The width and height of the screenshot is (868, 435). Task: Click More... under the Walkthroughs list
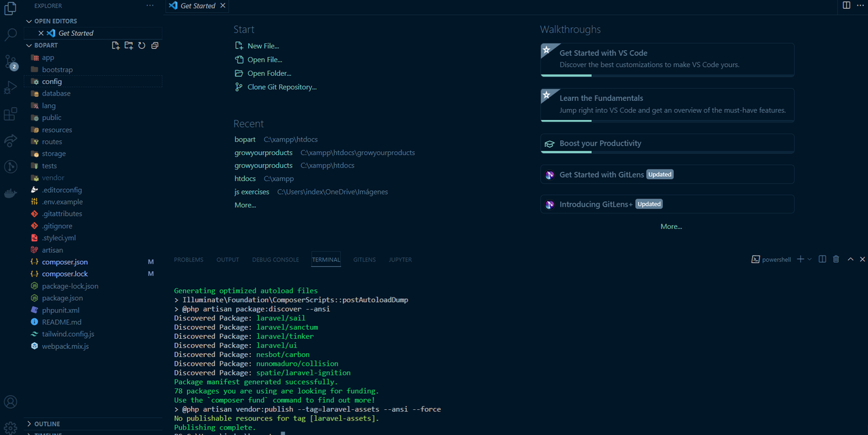tap(671, 226)
